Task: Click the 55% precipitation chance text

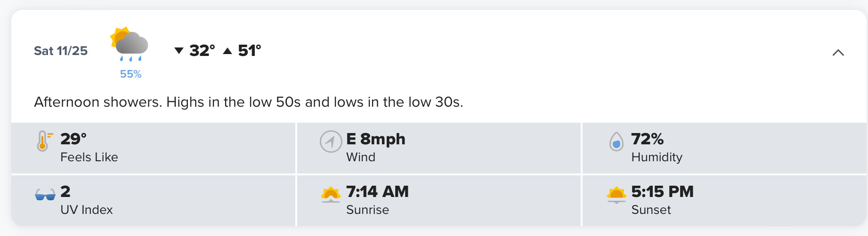Action: (130, 74)
